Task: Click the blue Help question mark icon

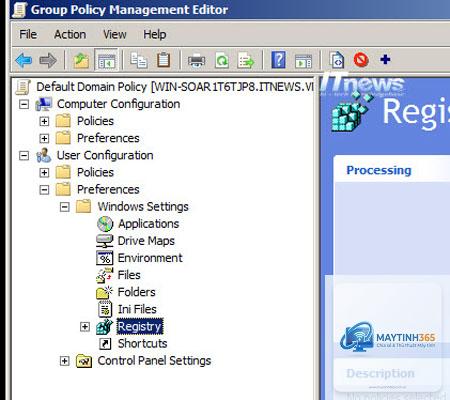Action: (x=278, y=60)
